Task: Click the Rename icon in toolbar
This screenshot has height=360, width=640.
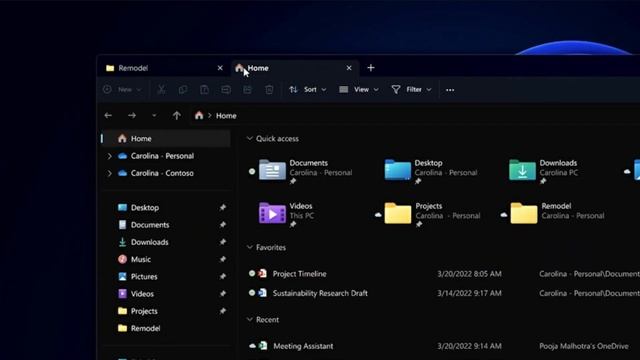Action: tap(226, 89)
